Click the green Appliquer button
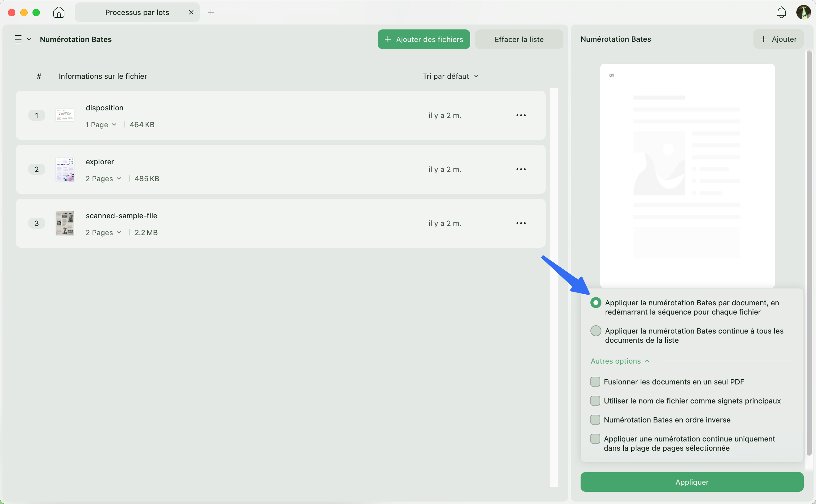 (x=692, y=482)
